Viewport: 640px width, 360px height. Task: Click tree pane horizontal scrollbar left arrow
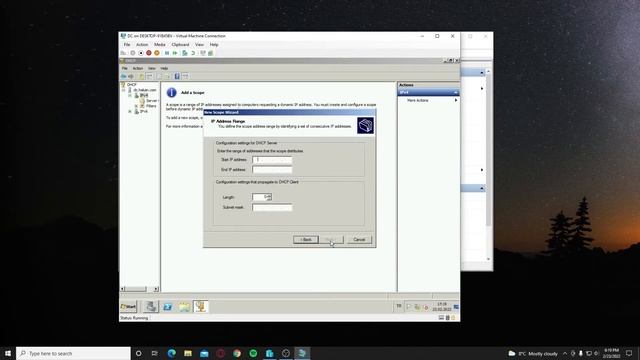(122, 289)
